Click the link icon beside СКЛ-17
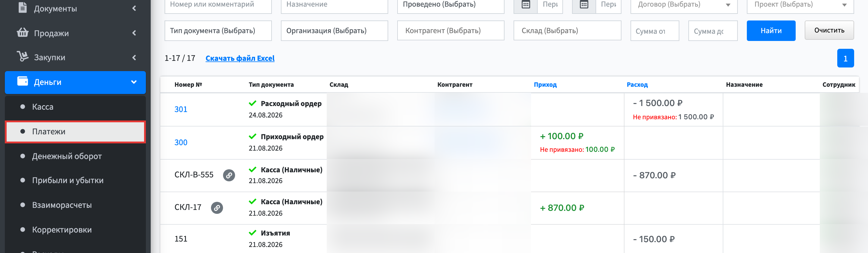 [217, 208]
